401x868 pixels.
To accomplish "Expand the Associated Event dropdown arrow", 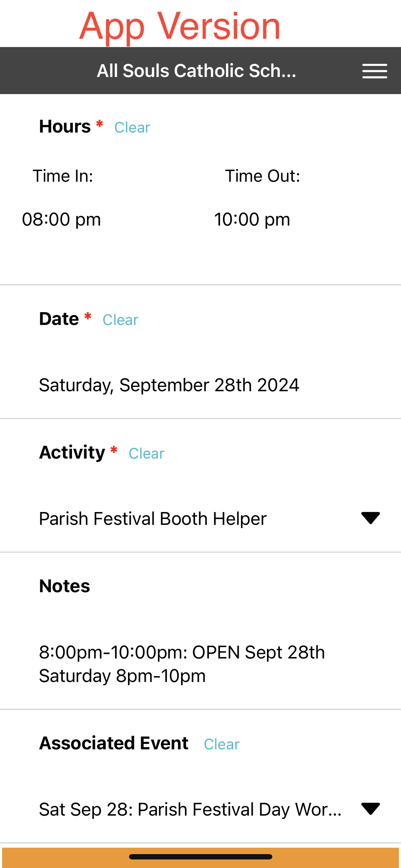I will (370, 808).
